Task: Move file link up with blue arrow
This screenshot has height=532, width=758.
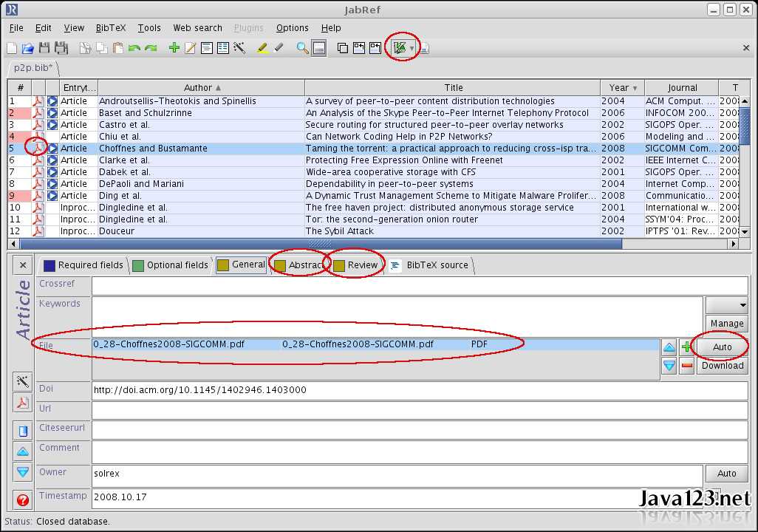Action: [x=669, y=347]
